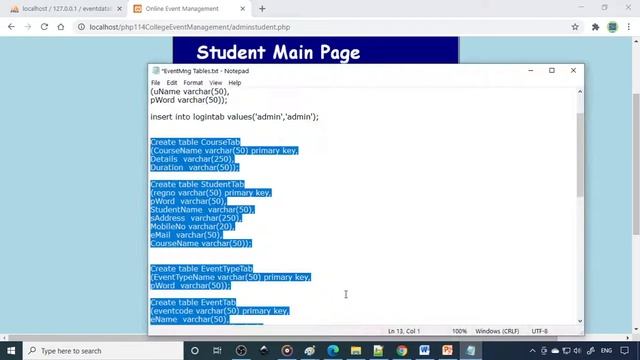Open the Help menu in Notepad
The image size is (640, 360).
click(235, 82)
